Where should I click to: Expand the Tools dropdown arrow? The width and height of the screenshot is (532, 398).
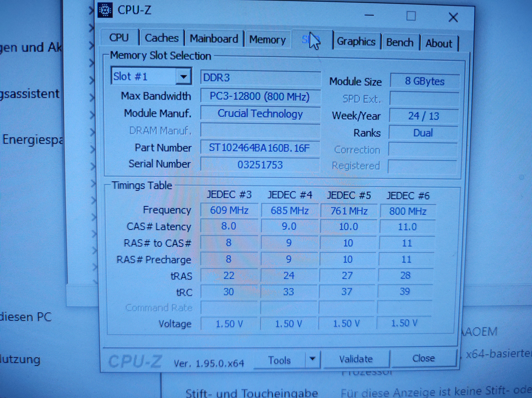pyautogui.click(x=312, y=359)
